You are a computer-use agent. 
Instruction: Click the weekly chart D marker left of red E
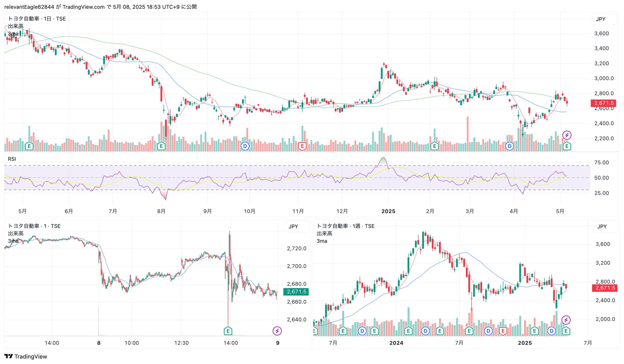(x=488, y=331)
